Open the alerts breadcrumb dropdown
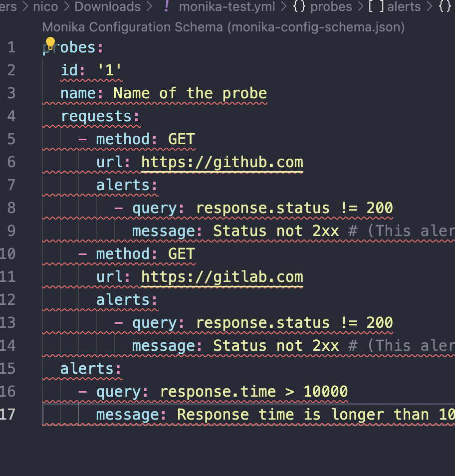Viewport: 455px width, 476px height. click(404, 7)
